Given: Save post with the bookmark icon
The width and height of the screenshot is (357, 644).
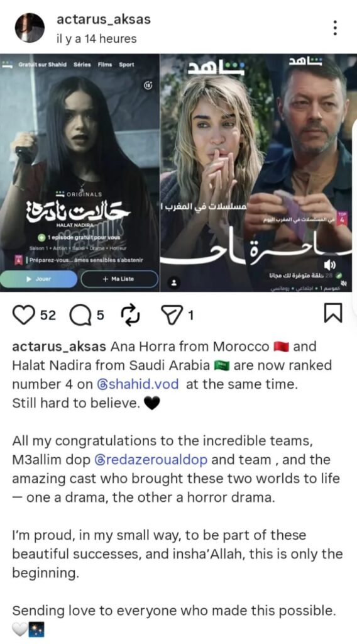Looking at the screenshot, I should [x=332, y=314].
